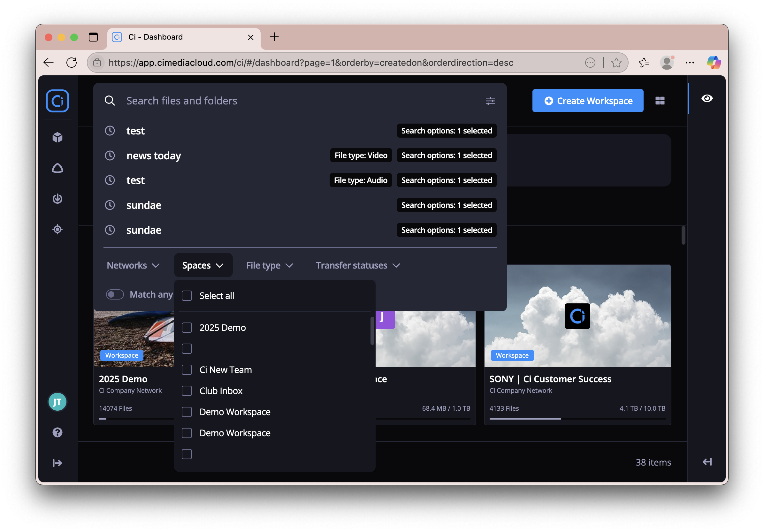Expand the Transfer statuses dropdown
This screenshot has height=532, width=764.
pyautogui.click(x=358, y=265)
